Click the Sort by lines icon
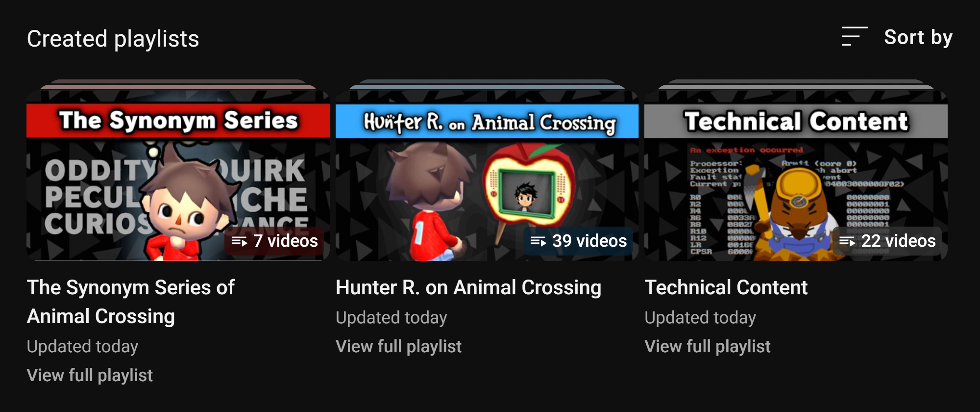The width and height of the screenshot is (980, 412). [x=855, y=37]
